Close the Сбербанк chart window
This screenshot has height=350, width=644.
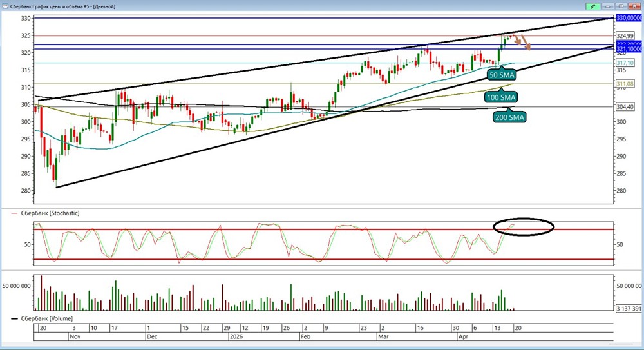click(x=634, y=6)
